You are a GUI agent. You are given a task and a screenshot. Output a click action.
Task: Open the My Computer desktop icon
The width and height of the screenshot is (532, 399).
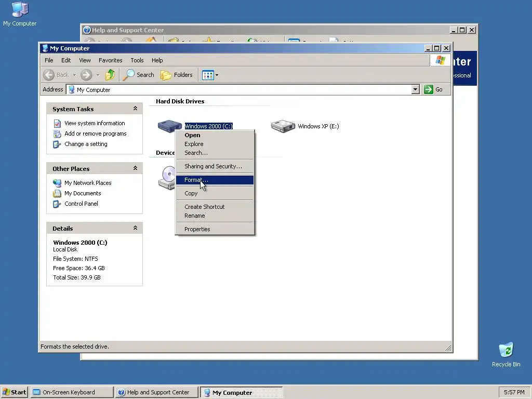click(20, 14)
